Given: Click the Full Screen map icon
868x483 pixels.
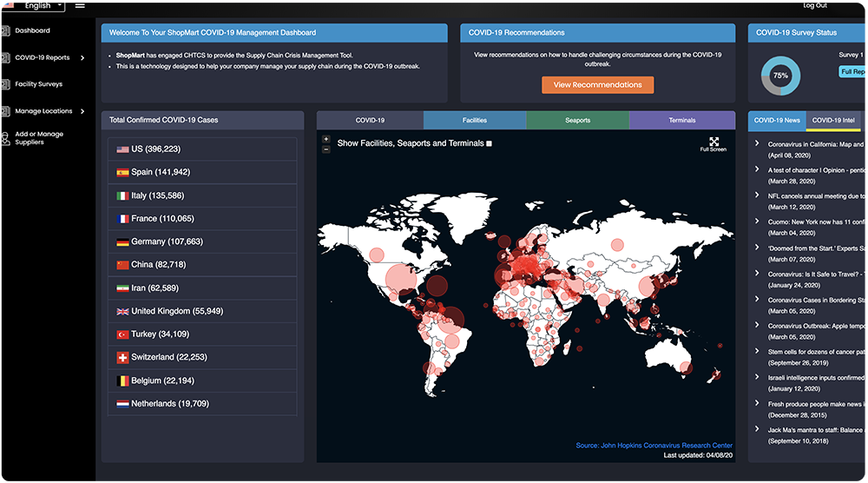Looking at the screenshot, I should pyautogui.click(x=713, y=144).
